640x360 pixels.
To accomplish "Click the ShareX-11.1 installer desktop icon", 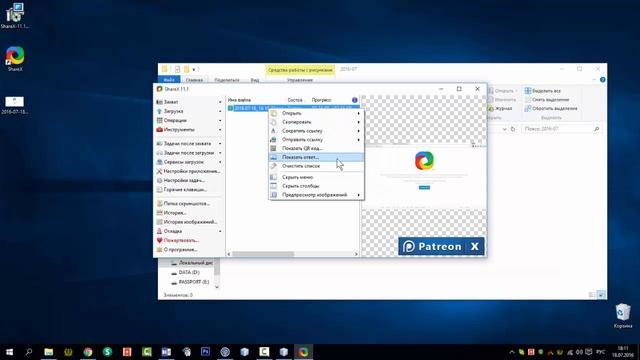I will click(15, 16).
